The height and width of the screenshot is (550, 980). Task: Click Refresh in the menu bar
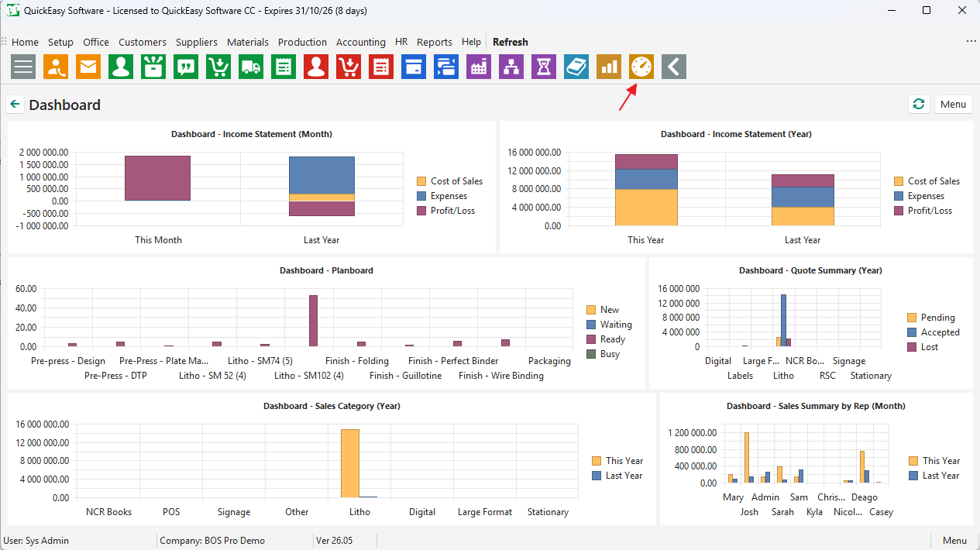[511, 42]
